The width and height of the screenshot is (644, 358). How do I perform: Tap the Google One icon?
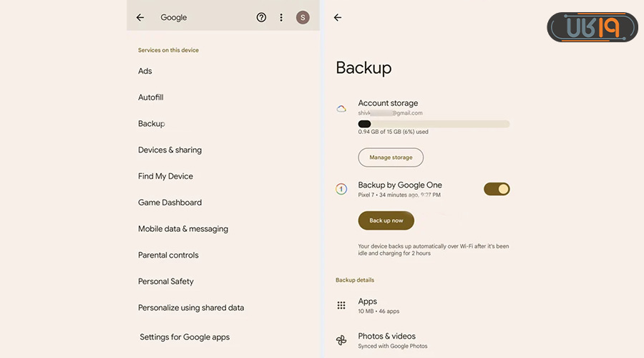click(x=341, y=189)
